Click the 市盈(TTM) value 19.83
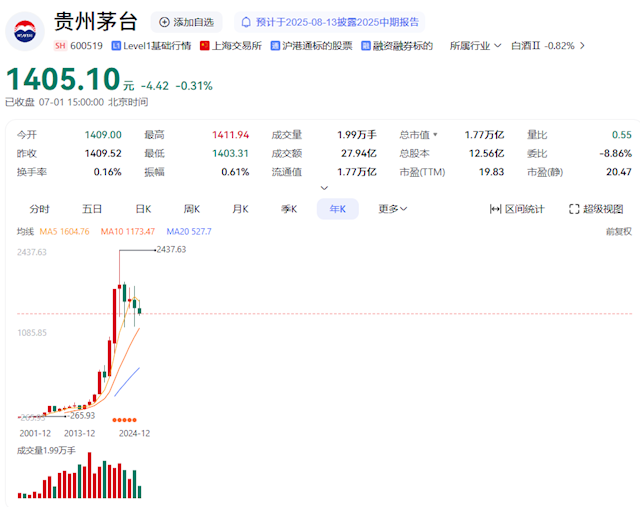640x508 pixels. tap(491, 172)
